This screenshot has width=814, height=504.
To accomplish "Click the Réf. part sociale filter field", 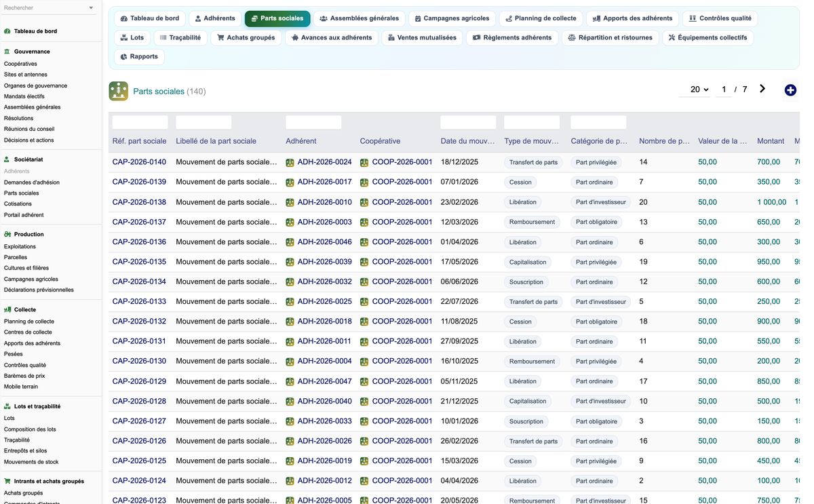I will [140, 122].
